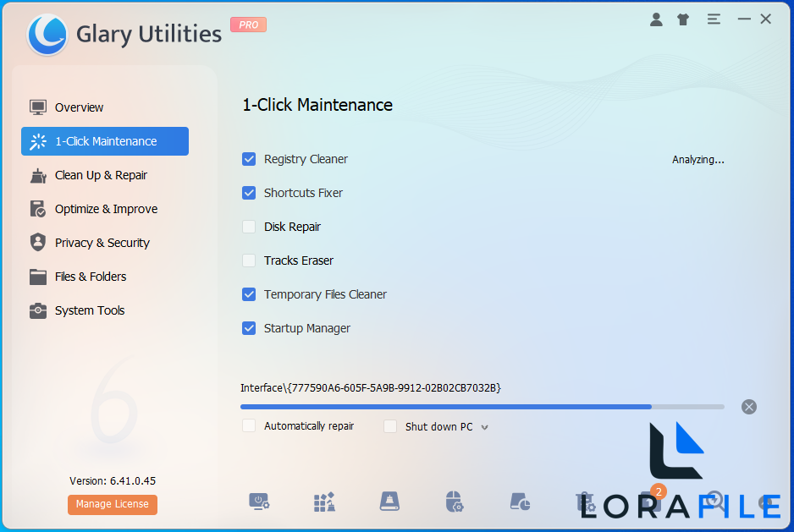794x532 pixels.
Task: Cancel the scan via the progress bar X button
Action: point(748,407)
